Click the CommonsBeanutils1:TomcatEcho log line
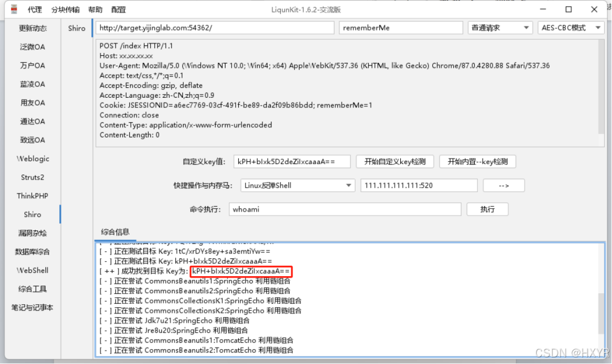The width and height of the screenshot is (612, 364). click(x=196, y=340)
